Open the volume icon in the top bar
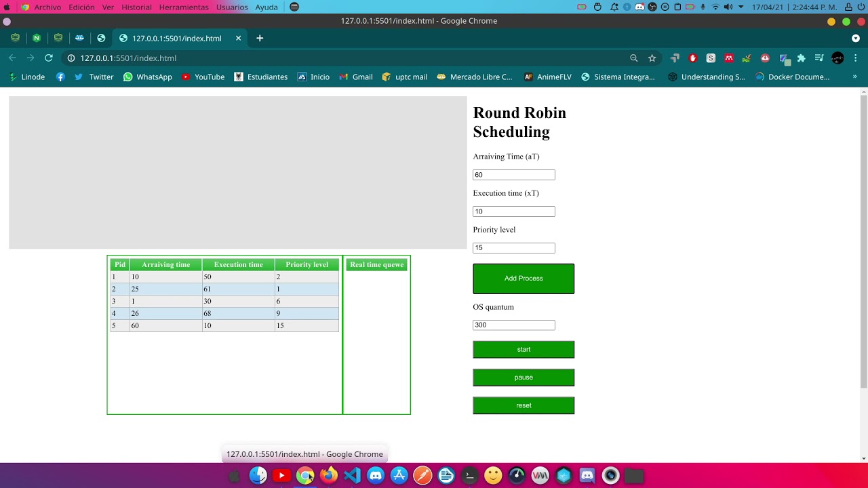The width and height of the screenshot is (868, 488). [728, 7]
